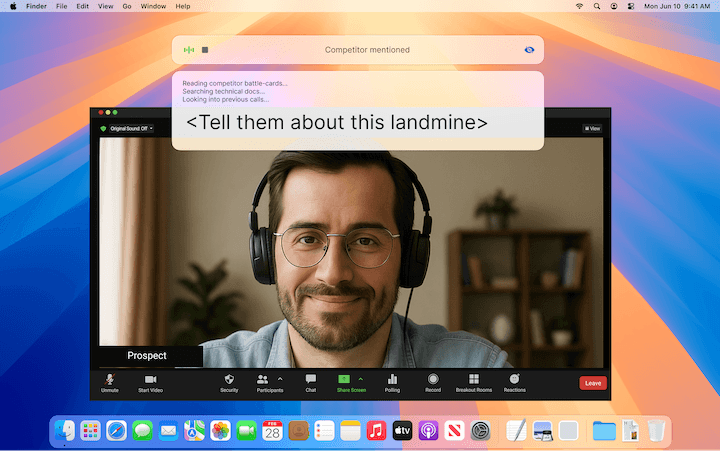The width and height of the screenshot is (720, 451).
Task: Open Mail from the Dock
Action: [x=169, y=431]
